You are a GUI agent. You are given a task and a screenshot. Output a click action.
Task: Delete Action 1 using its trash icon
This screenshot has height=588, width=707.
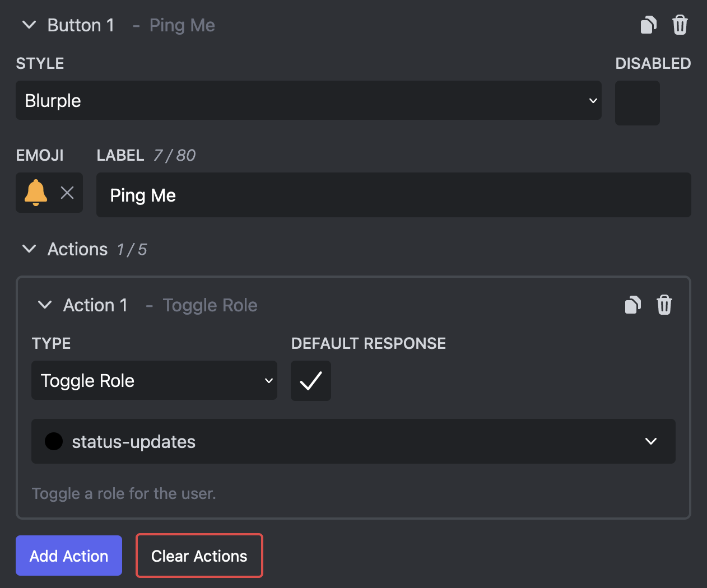[664, 305]
